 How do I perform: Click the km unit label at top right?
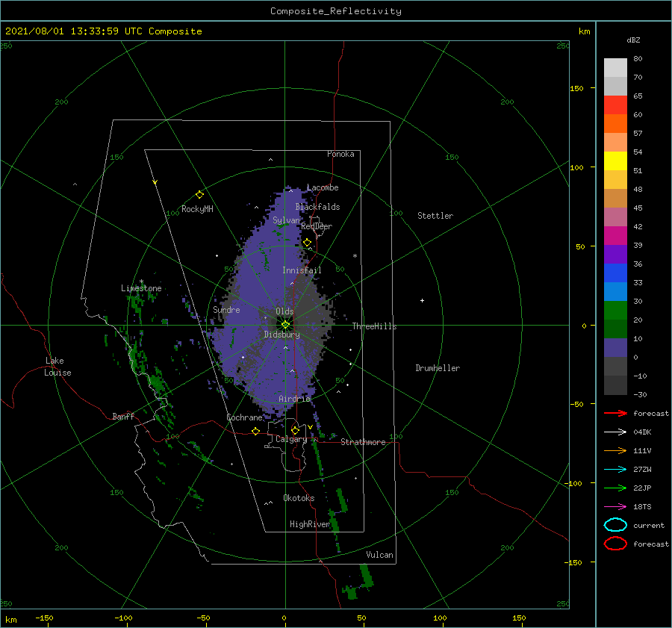(x=584, y=31)
